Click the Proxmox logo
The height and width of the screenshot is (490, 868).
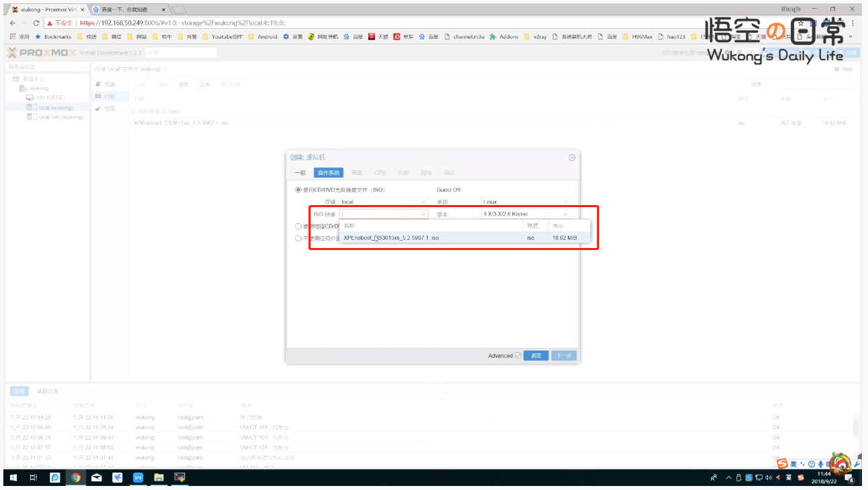[42, 53]
